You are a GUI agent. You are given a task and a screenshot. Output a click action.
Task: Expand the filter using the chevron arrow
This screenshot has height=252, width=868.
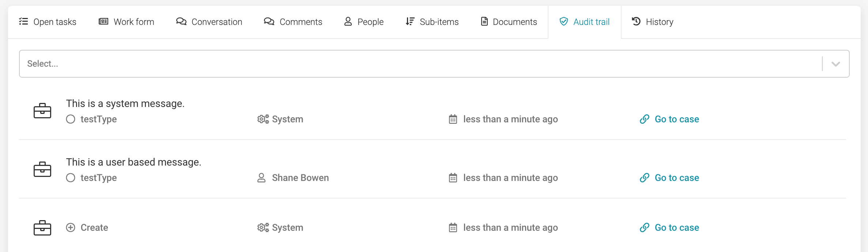835,64
